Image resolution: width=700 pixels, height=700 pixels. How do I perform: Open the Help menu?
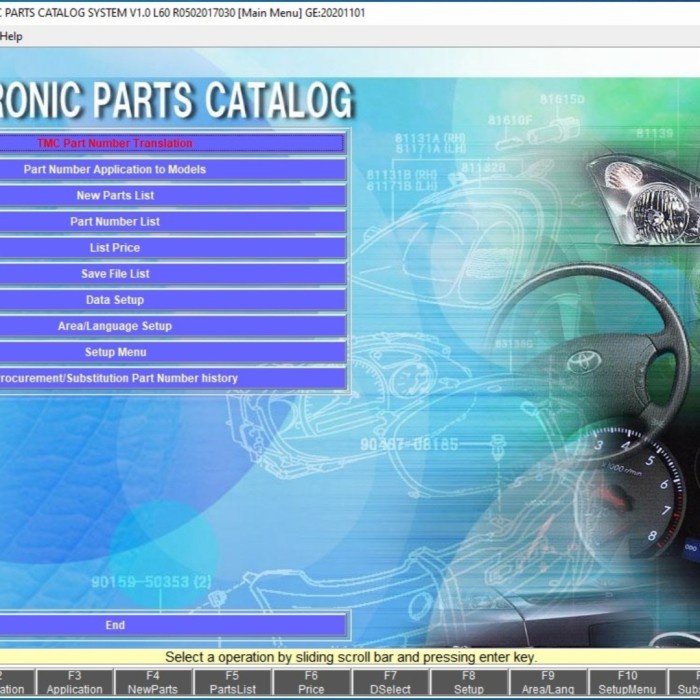point(11,37)
